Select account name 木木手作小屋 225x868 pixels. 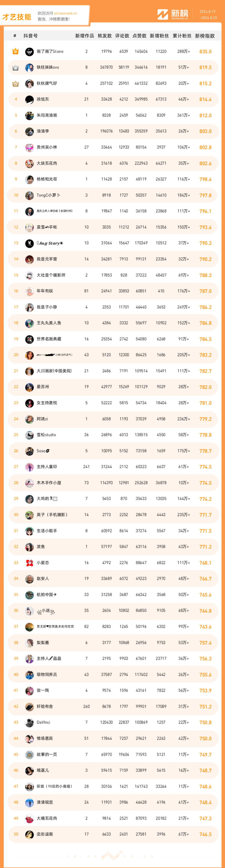49,483
